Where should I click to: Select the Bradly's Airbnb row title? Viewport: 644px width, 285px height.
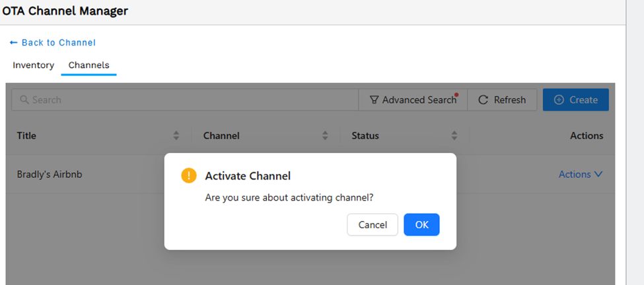click(x=50, y=174)
